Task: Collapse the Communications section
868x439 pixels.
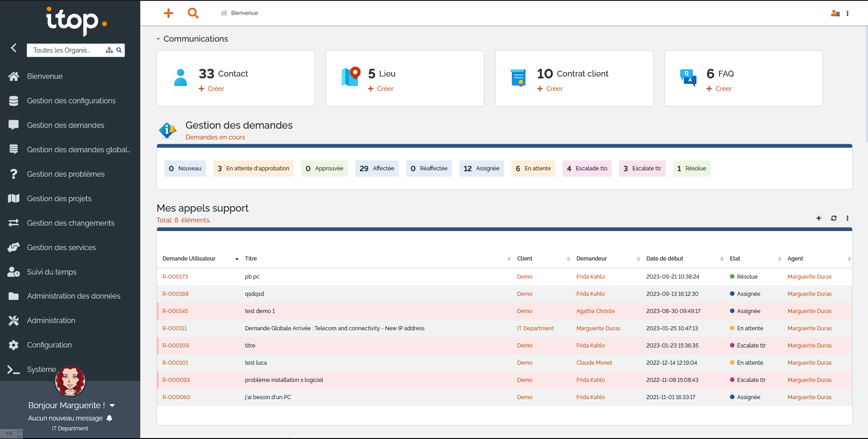Action: click(158, 39)
